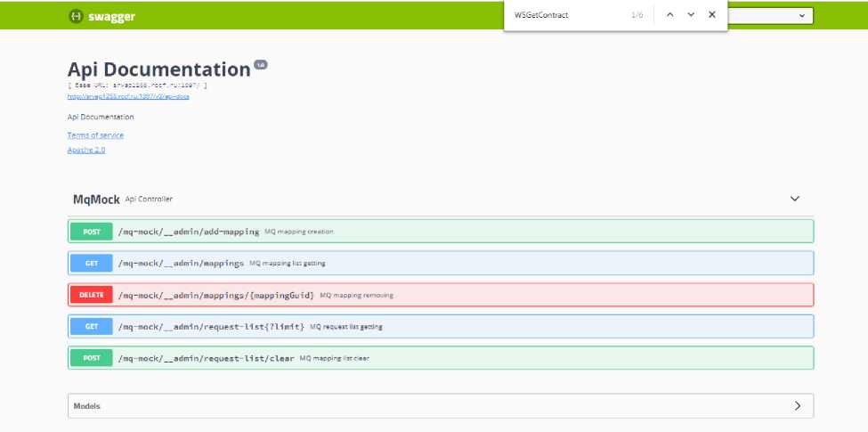Click the POST badge for request-list/clear

tap(92, 358)
